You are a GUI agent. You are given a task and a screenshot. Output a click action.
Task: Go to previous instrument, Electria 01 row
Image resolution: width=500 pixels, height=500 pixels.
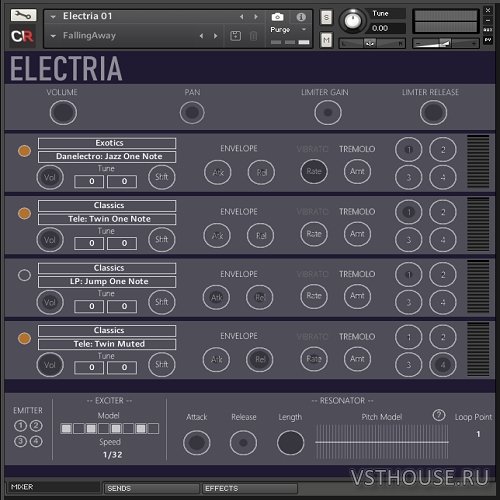click(x=242, y=17)
